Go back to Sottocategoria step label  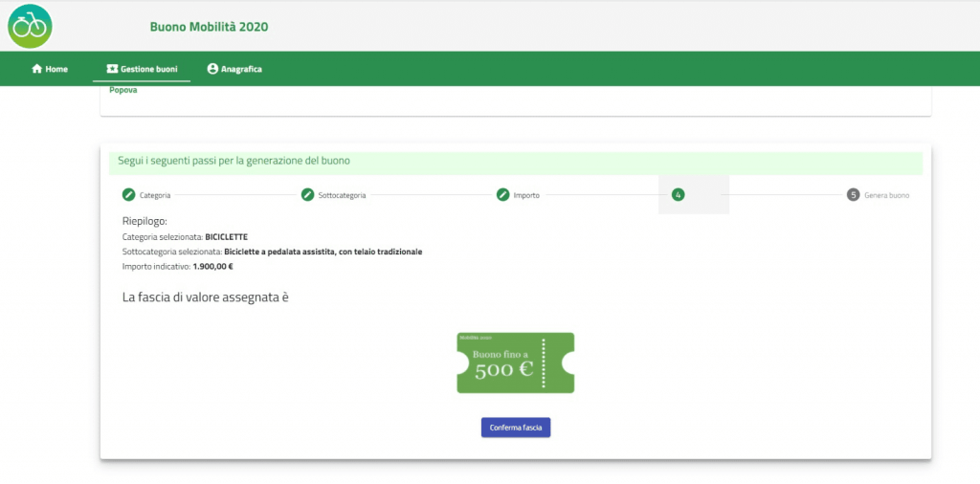point(342,195)
